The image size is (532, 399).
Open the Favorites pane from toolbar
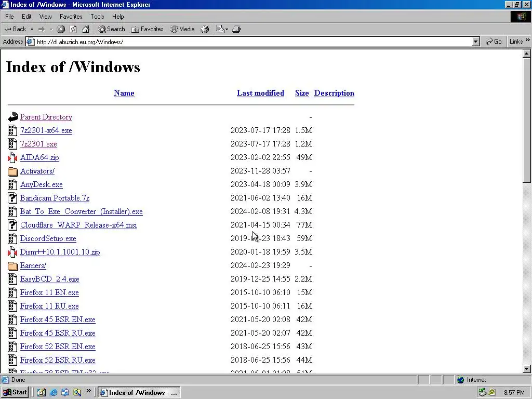pos(147,29)
